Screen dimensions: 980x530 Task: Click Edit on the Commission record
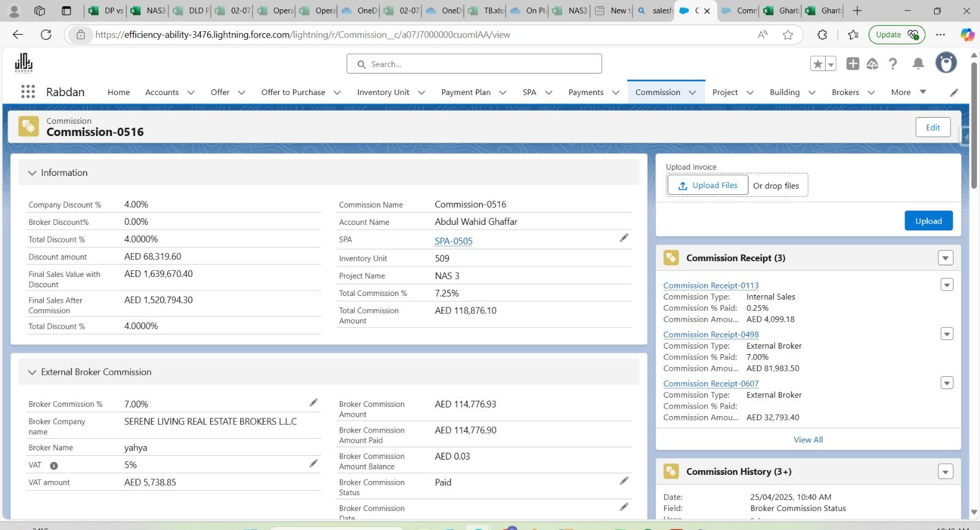pyautogui.click(x=933, y=127)
